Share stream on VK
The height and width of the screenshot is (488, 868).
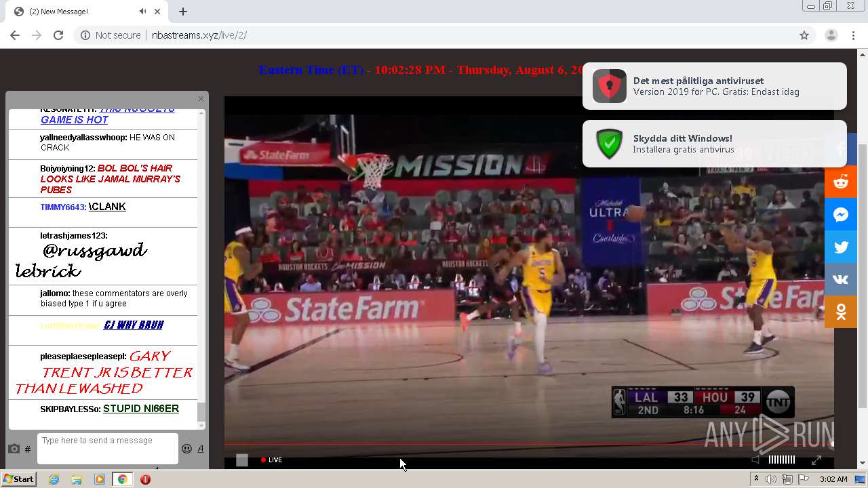click(x=841, y=279)
